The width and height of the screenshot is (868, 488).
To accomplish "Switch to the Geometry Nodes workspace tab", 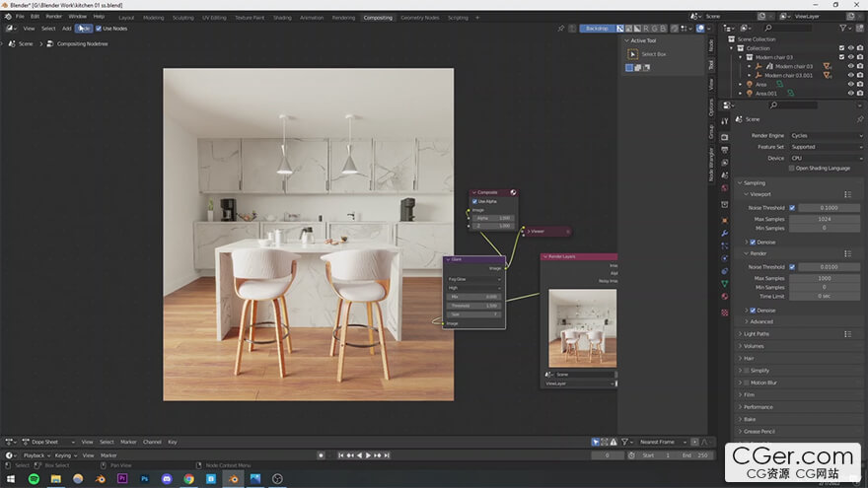I will (x=419, y=18).
